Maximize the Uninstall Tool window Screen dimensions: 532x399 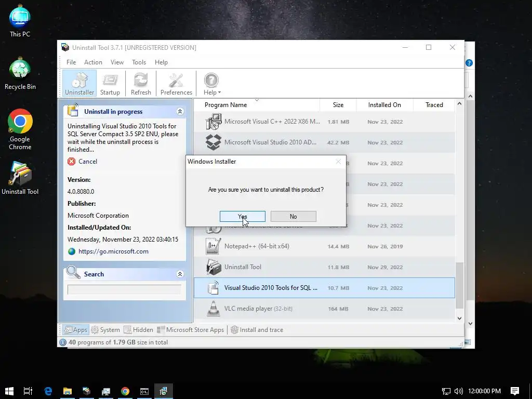429,47
